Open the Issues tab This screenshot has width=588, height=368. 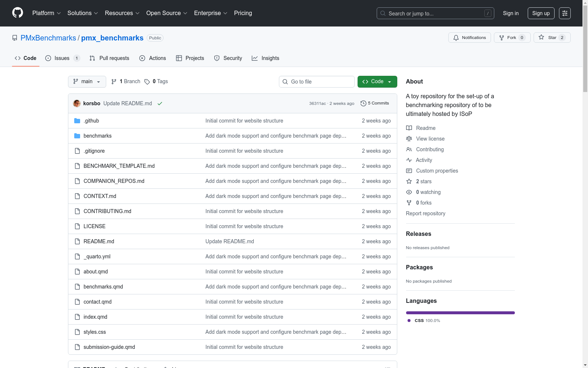[62, 58]
